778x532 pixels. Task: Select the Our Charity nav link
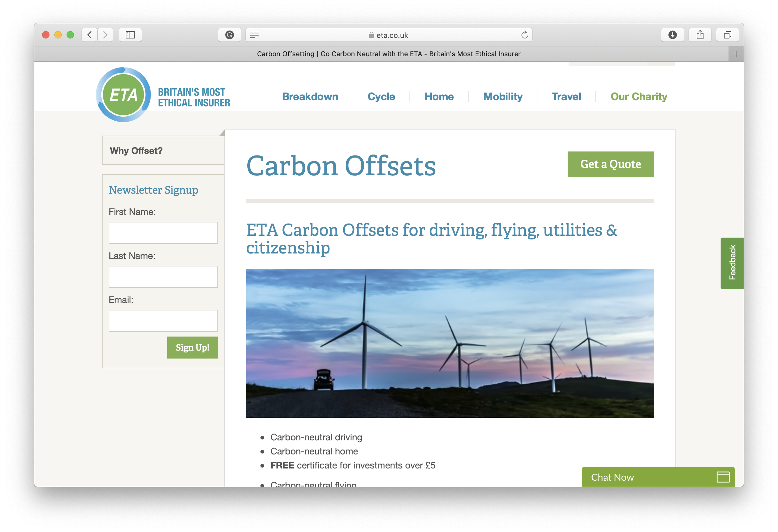638,97
